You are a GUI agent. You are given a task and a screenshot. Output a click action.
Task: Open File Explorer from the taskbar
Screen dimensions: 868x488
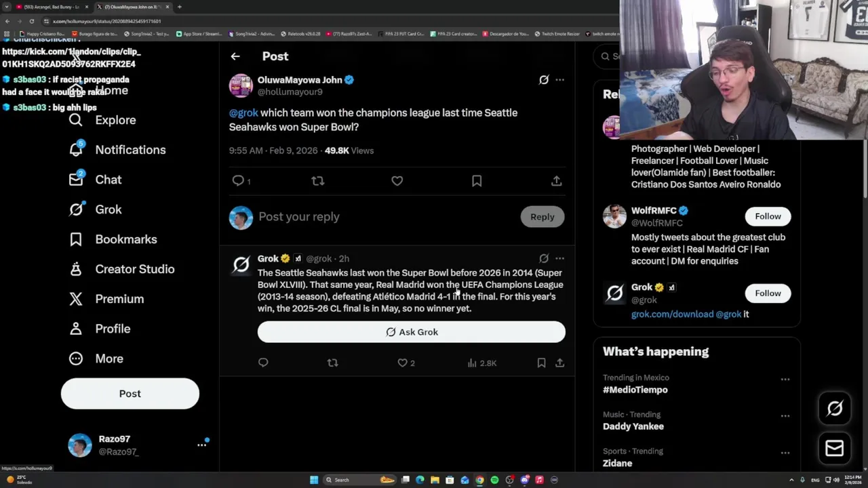tap(435, 480)
